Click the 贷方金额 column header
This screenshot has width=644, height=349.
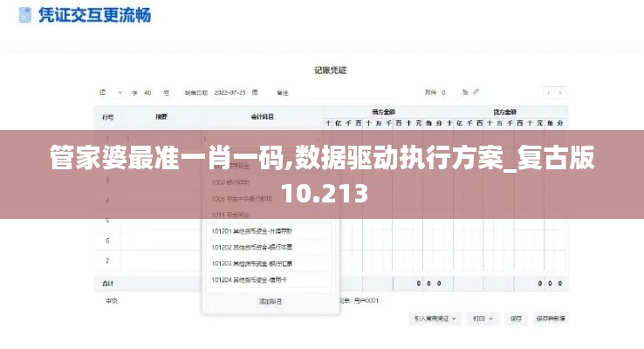(x=504, y=112)
